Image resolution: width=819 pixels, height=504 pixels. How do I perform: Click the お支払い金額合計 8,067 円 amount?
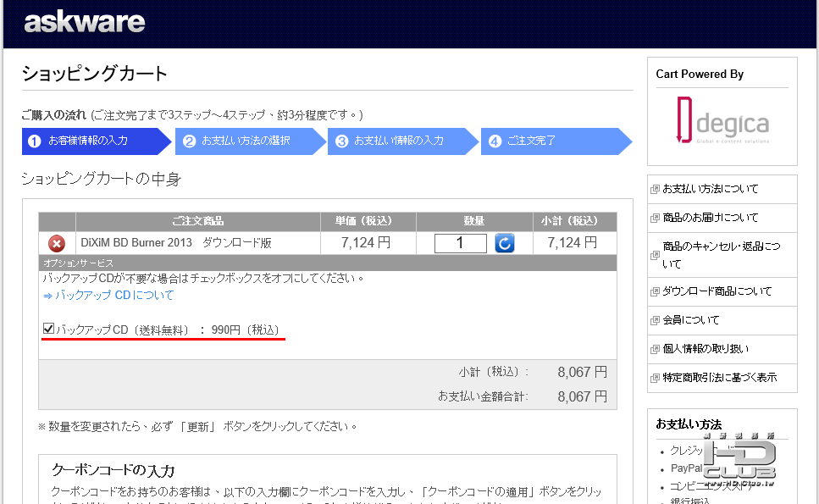(x=583, y=396)
